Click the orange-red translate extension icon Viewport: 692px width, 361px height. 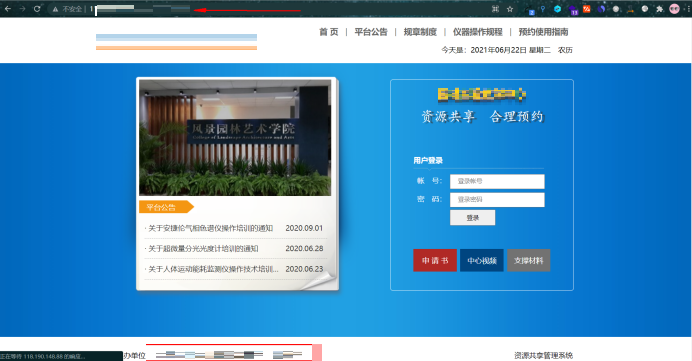point(587,8)
